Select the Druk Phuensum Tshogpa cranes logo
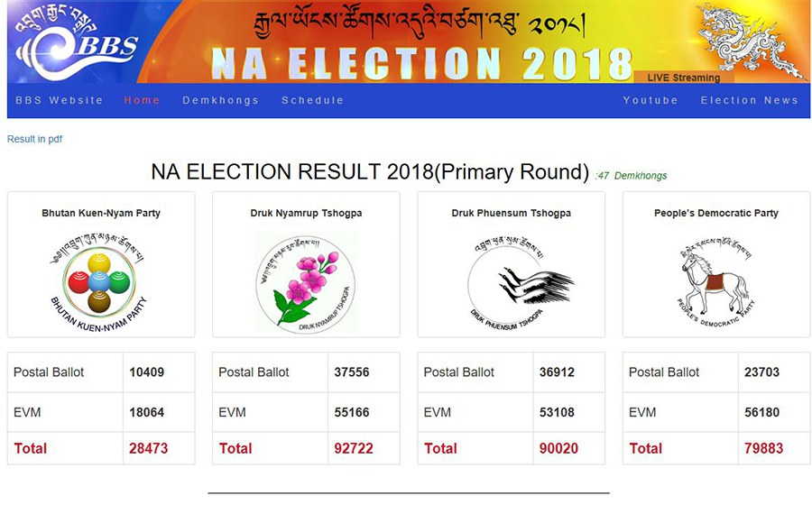This screenshot has width=812, height=514. tap(520, 284)
